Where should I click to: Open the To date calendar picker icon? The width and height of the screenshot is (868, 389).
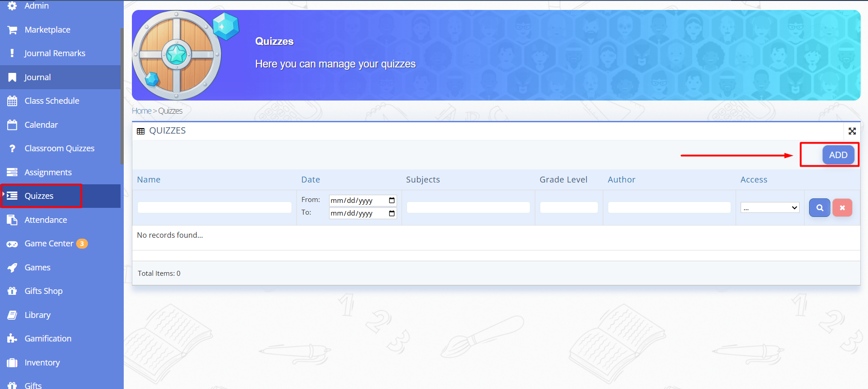point(392,213)
